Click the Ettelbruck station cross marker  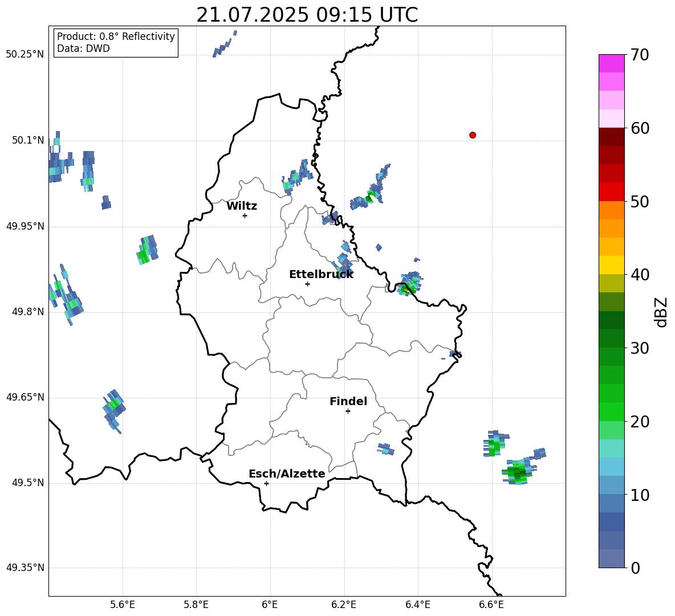tap(307, 284)
